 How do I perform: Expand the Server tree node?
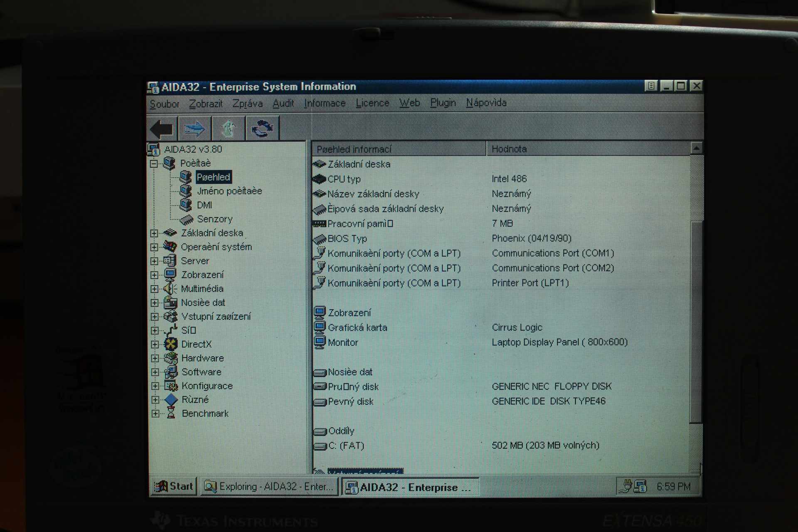pos(154,261)
